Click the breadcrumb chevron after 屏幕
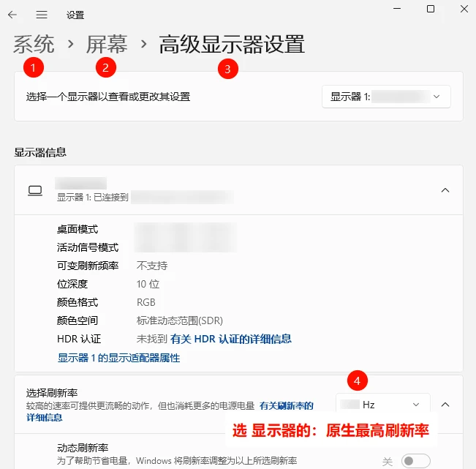Screen dimensions: 476x469 (x=143, y=45)
